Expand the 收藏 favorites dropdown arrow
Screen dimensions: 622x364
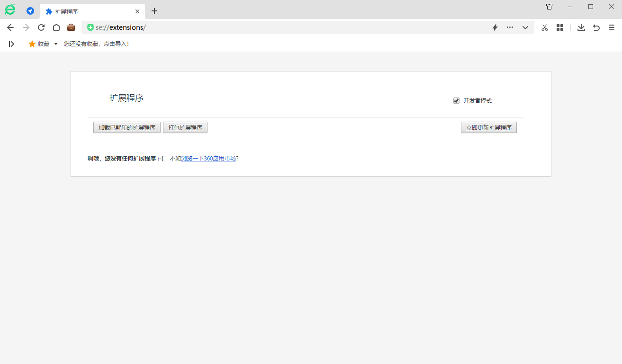coord(56,44)
